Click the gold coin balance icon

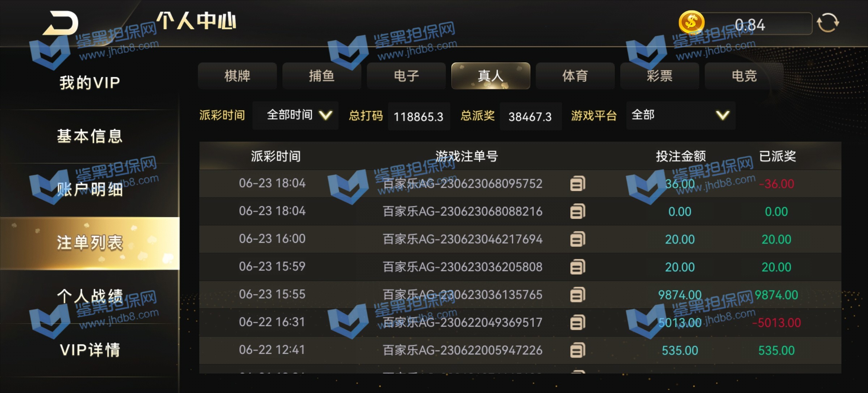point(692,22)
